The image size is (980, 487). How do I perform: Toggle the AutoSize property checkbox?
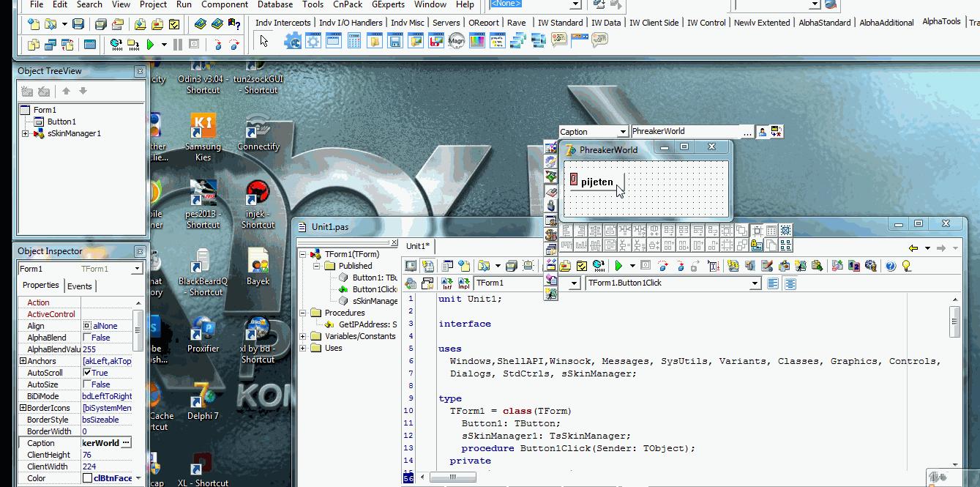(87, 384)
